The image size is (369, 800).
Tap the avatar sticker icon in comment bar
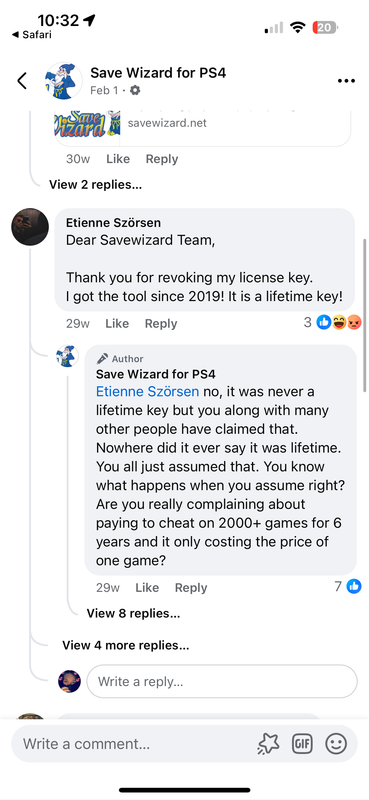tap(268, 744)
